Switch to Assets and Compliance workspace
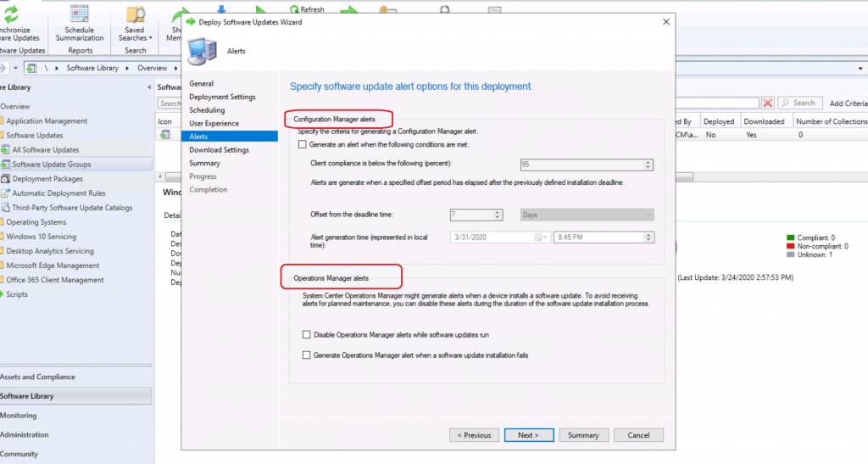This screenshot has height=464, width=868. click(x=75, y=377)
